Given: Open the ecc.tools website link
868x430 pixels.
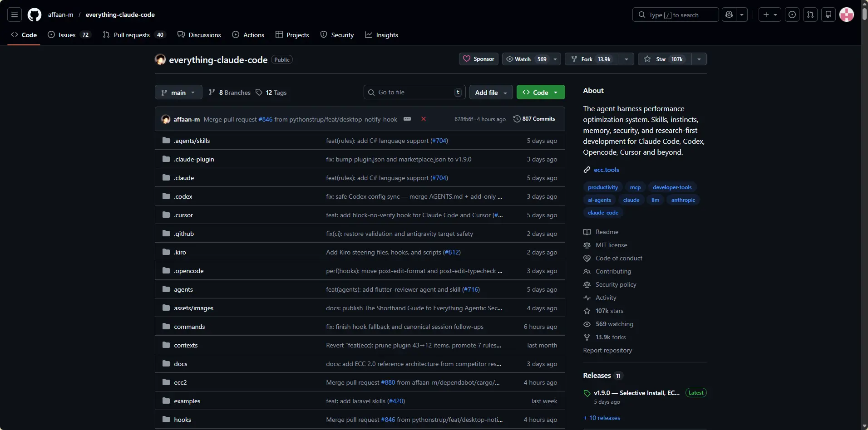Looking at the screenshot, I should click(607, 170).
